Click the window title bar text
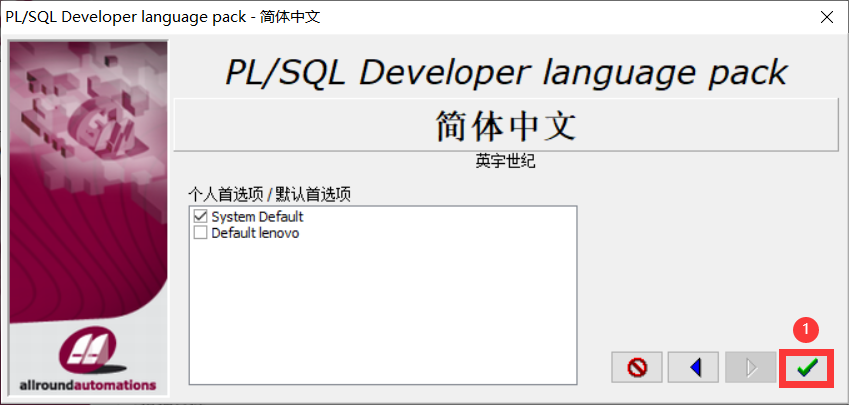 pyautogui.click(x=162, y=17)
